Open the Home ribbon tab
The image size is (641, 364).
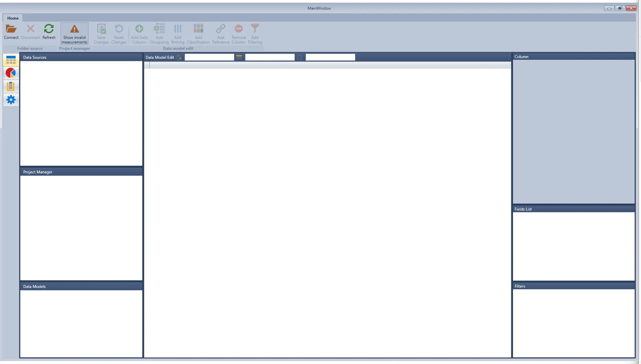coord(13,18)
